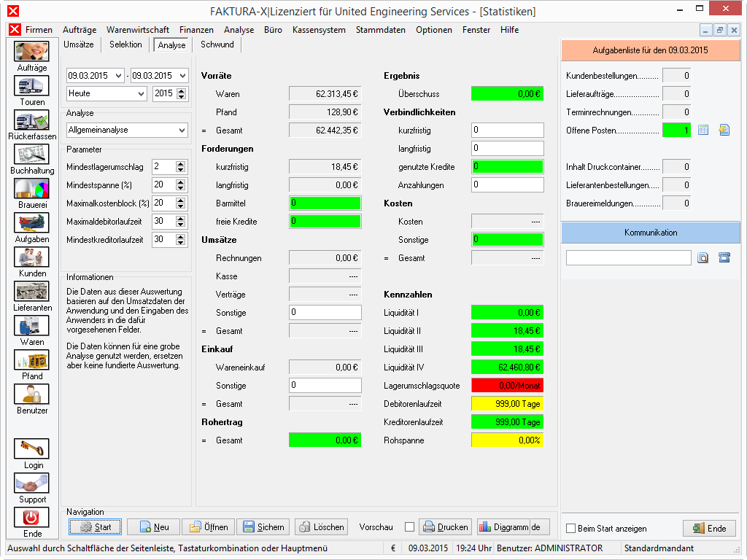Adjust the Mindestkreditorlaufzeit spinner
The height and width of the screenshot is (560, 747).
coord(180,239)
